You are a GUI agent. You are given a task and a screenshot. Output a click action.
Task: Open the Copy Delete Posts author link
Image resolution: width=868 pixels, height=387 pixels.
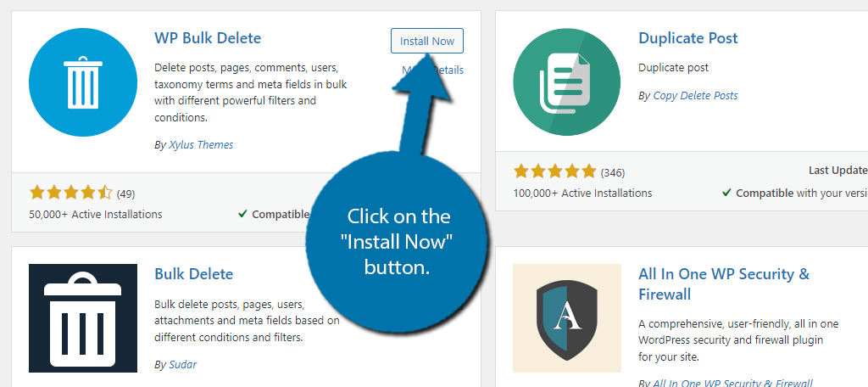point(695,95)
